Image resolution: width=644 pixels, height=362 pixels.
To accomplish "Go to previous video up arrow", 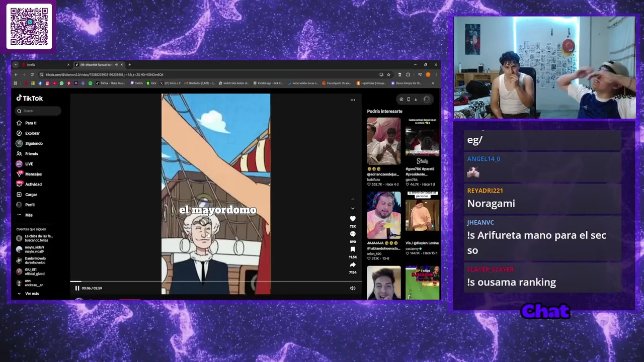I will point(353,200).
